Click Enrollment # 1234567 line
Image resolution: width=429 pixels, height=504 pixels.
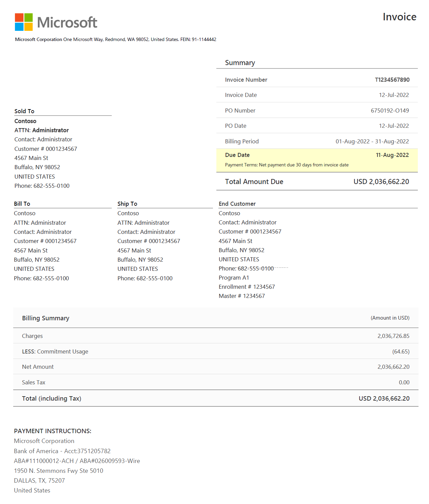[246, 287]
